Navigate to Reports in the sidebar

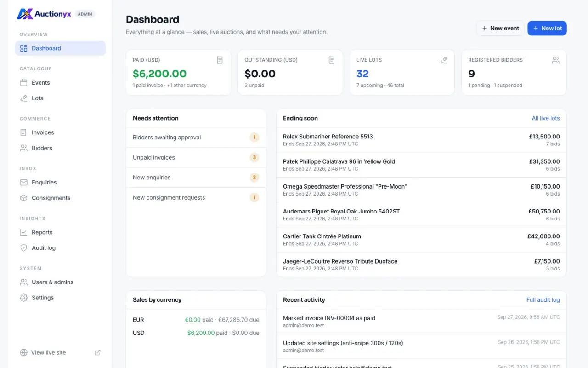tap(60, 232)
